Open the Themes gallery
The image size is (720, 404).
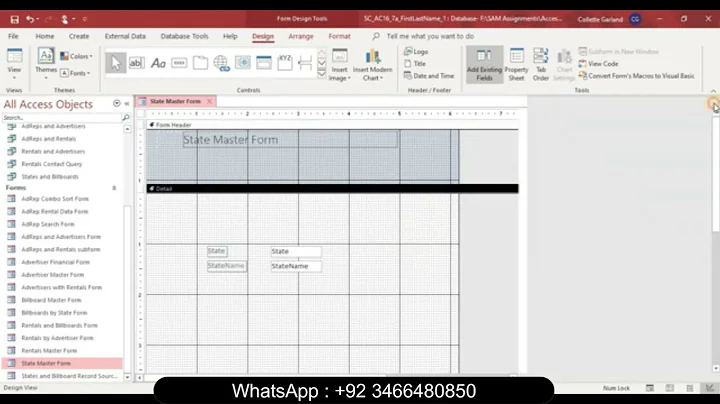pos(46,64)
